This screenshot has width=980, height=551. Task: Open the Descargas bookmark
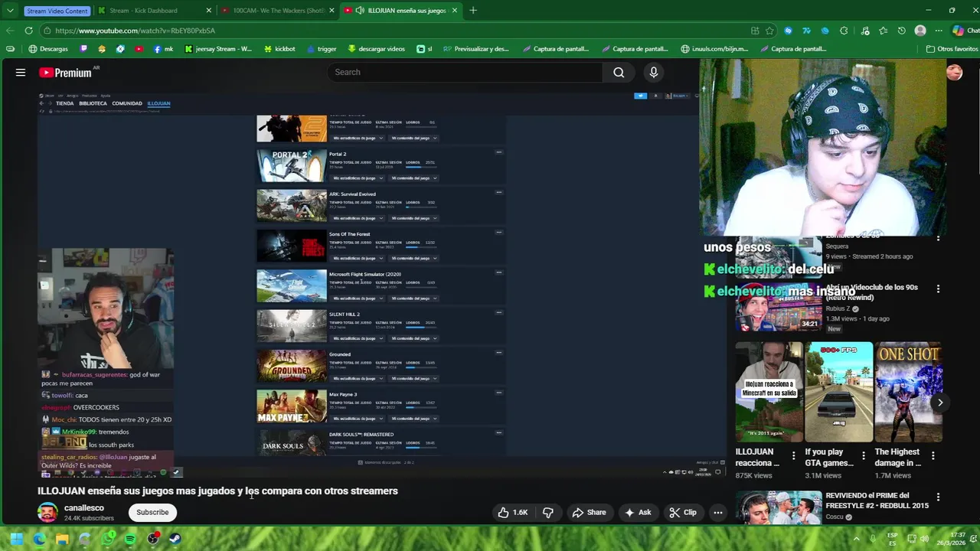(48, 49)
